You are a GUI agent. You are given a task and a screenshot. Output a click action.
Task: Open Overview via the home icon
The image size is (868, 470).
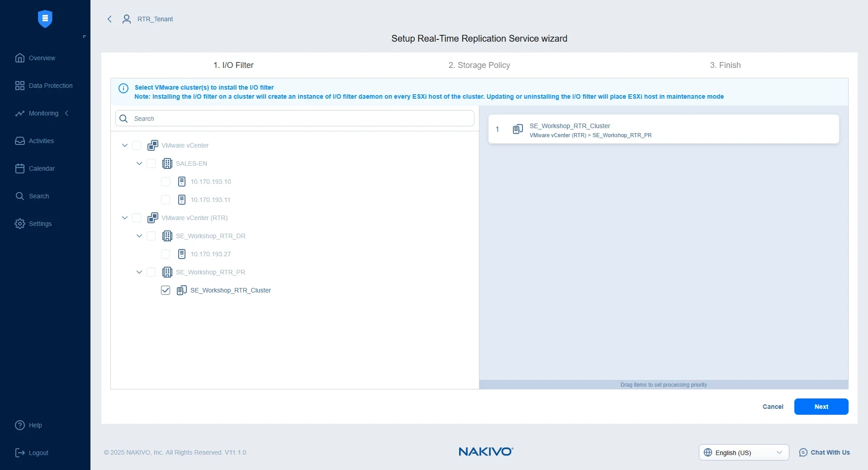[19, 58]
